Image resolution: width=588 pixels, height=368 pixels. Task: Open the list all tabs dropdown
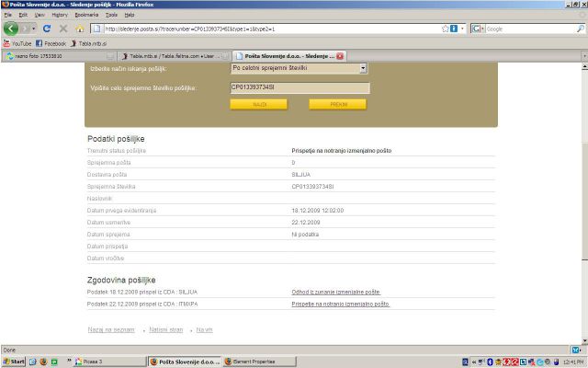[x=584, y=56]
